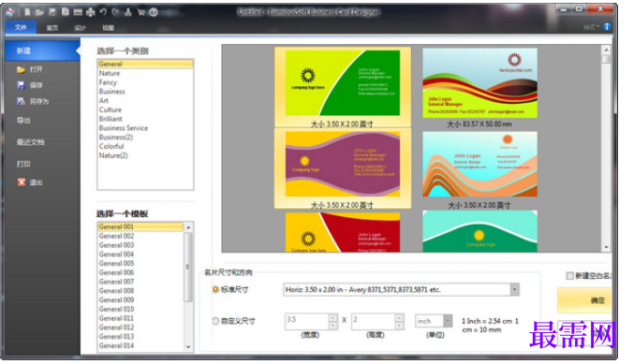This screenshot has width=634, height=364.
Task: Click the width 3.5 spinner arrows
Action: pyautogui.click(x=332, y=321)
